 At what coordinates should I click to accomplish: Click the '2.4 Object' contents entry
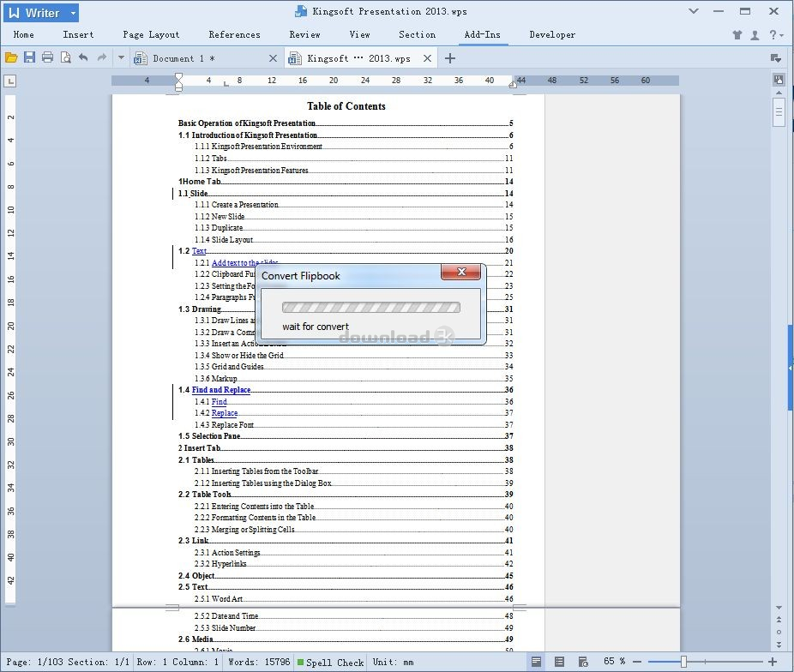[x=346, y=576]
